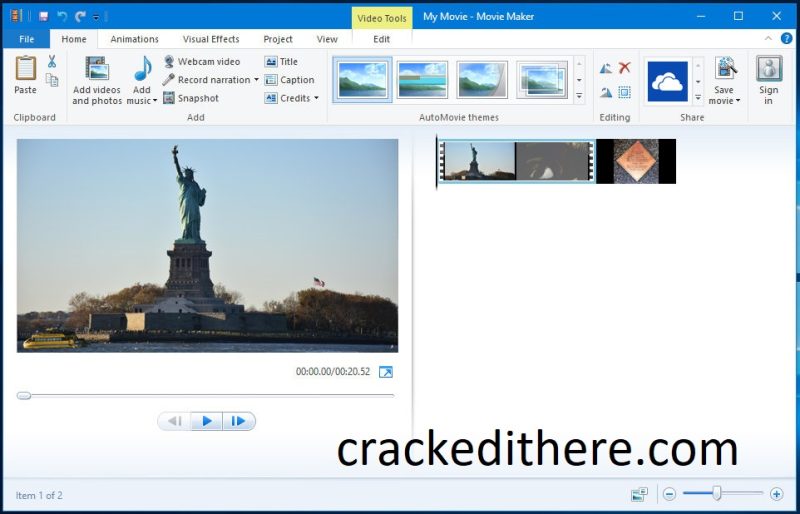Image resolution: width=800 pixels, height=514 pixels.
Task: Apply the fourth AutoMovie theme thumbnail
Action: click(x=542, y=80)
